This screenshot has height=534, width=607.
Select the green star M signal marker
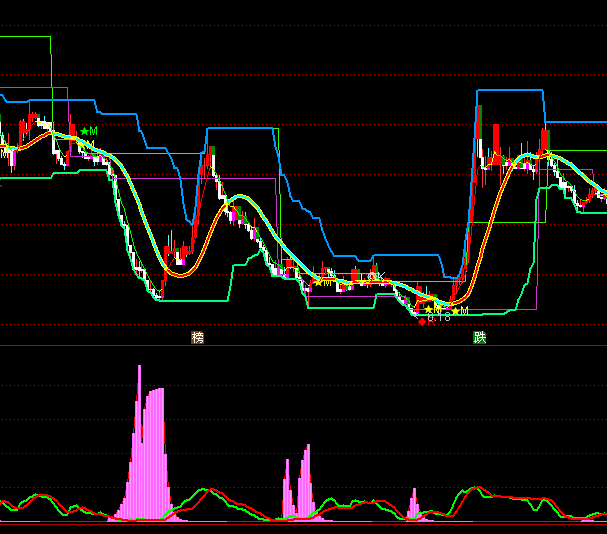[89, 131]
